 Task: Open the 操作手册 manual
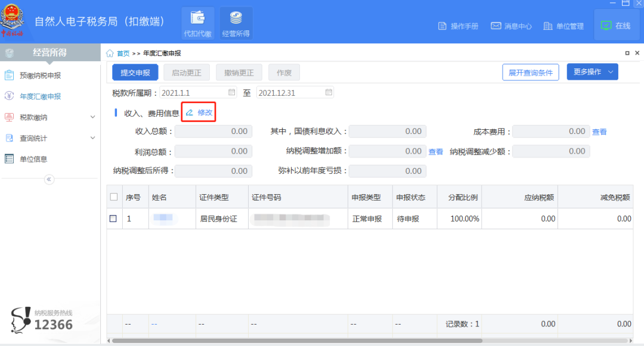point(458,26)
